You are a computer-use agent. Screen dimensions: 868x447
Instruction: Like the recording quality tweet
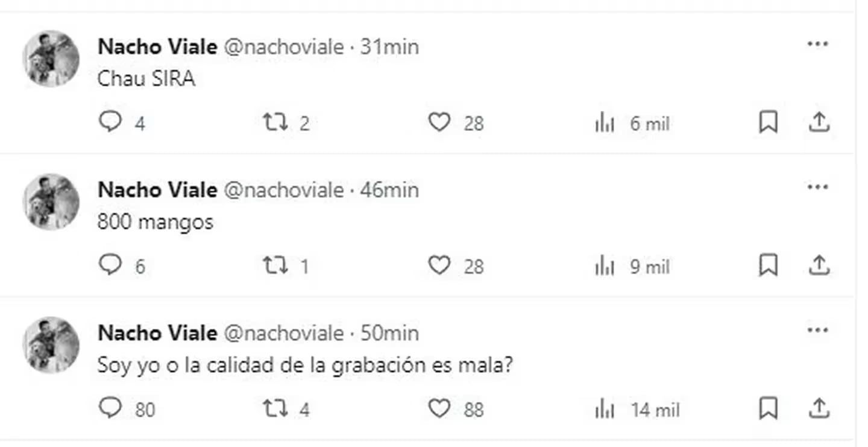coord(441,408)
